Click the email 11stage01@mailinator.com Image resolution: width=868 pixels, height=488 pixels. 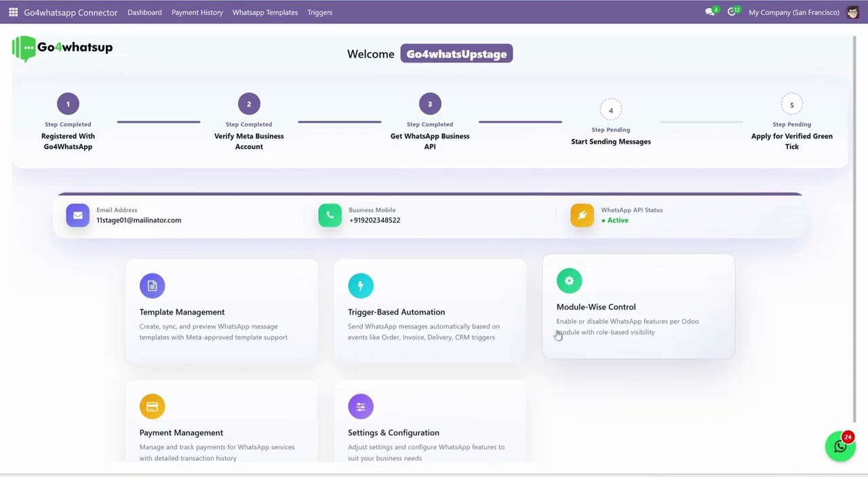pyautogui.click(x=138, y=220)
